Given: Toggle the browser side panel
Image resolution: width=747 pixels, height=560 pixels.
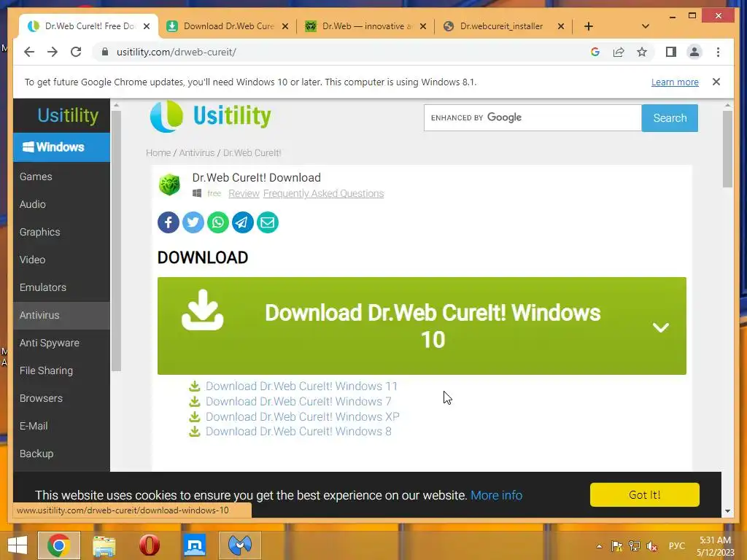Looking at the screenshot, I should tap(671, 52).
